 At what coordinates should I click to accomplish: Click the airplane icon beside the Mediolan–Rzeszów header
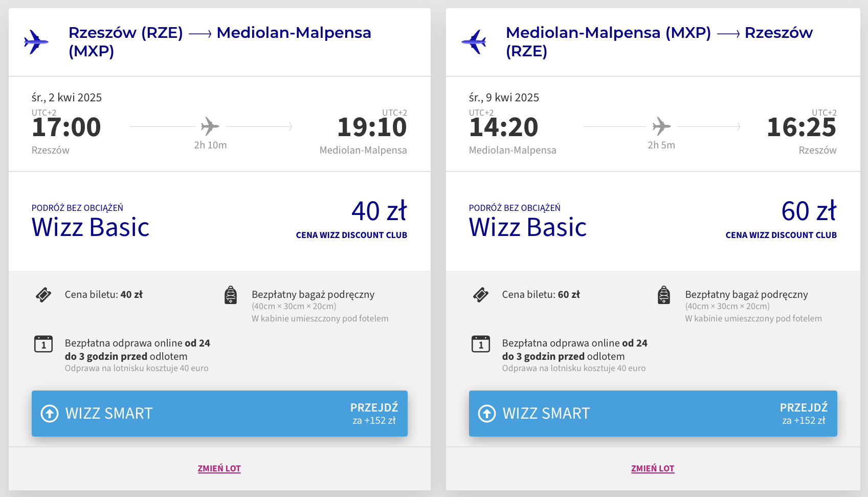474,41
